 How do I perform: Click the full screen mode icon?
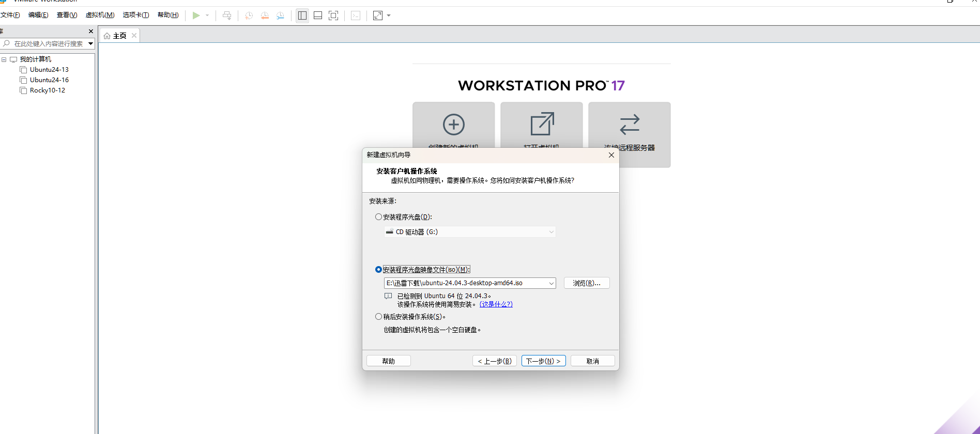[x=333, y=16]
